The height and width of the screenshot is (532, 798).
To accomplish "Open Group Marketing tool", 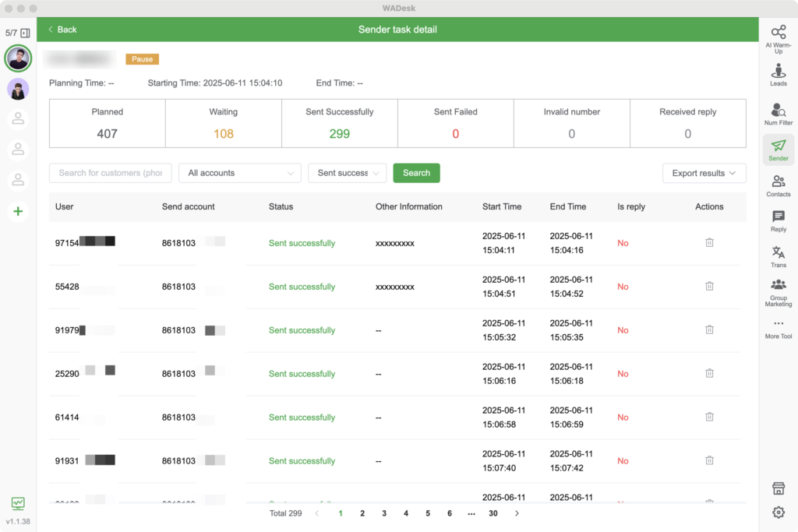I will [779, 292].
